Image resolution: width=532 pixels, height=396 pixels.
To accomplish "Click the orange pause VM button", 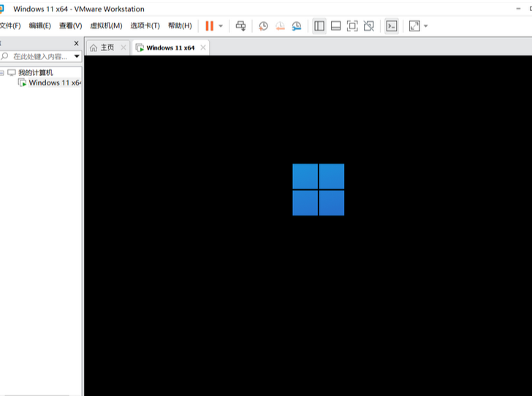I will click(x=209, y=26).
